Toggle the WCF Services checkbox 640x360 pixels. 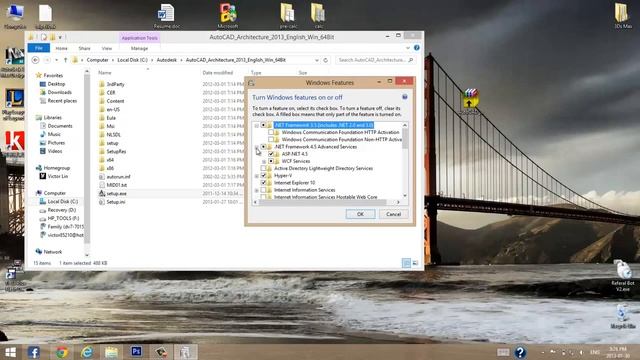(271, 161)
